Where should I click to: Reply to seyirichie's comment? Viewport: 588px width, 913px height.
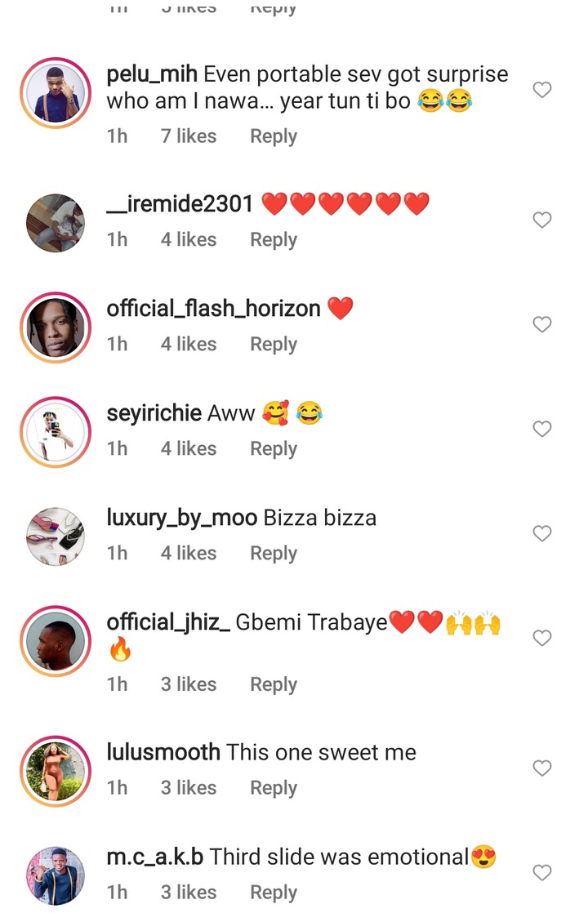[x=273, y=448]
